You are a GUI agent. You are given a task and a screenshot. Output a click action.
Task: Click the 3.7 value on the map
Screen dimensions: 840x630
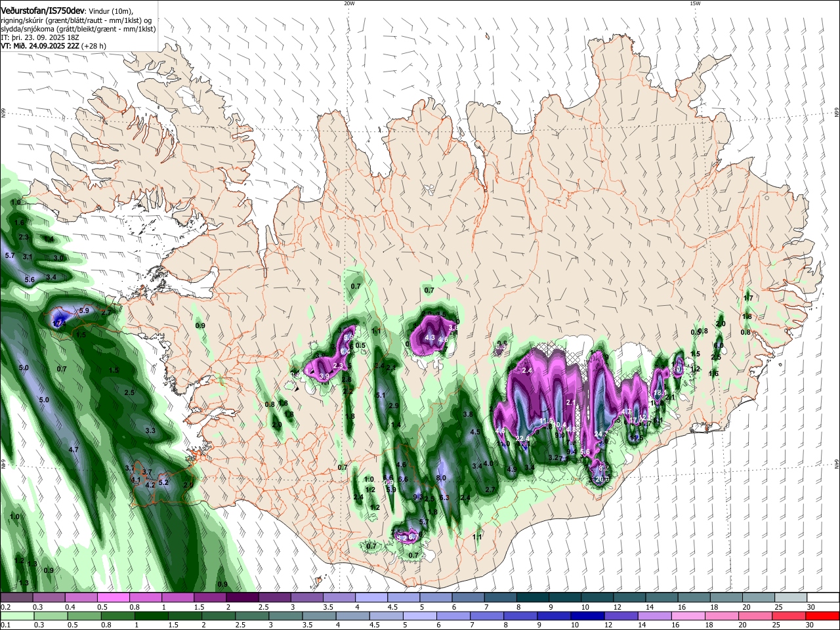(147, 472)
